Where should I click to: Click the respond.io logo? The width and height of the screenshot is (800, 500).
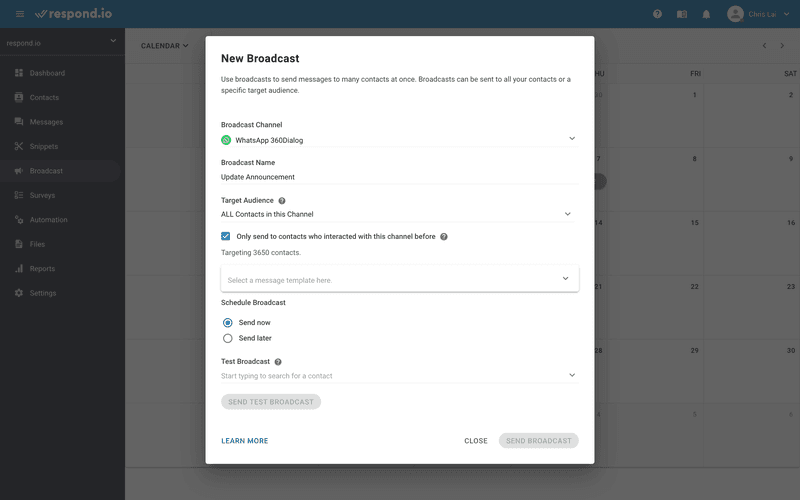(x=73, y=14)
